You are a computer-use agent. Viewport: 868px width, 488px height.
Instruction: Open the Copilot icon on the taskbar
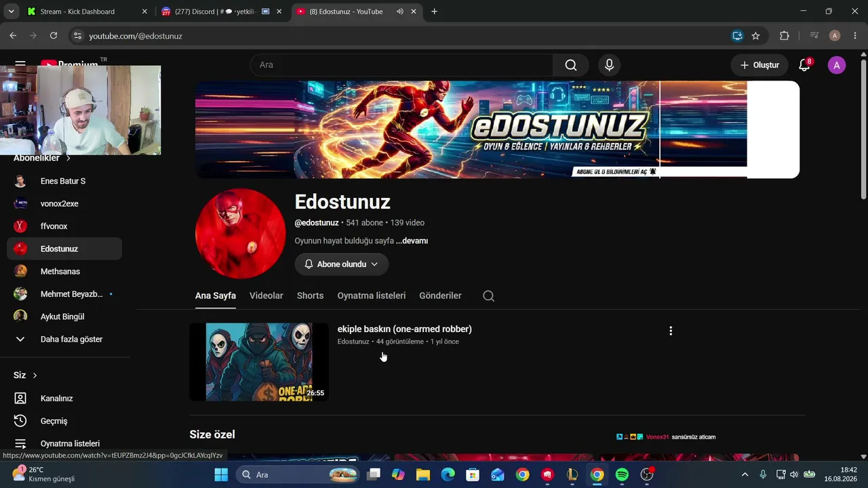398,474
